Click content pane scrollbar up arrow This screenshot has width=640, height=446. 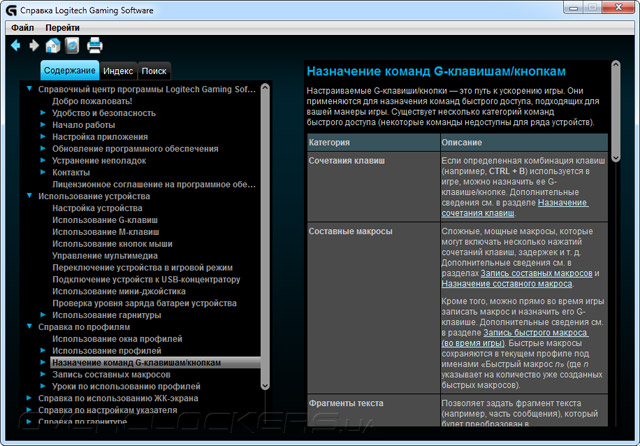616,65
